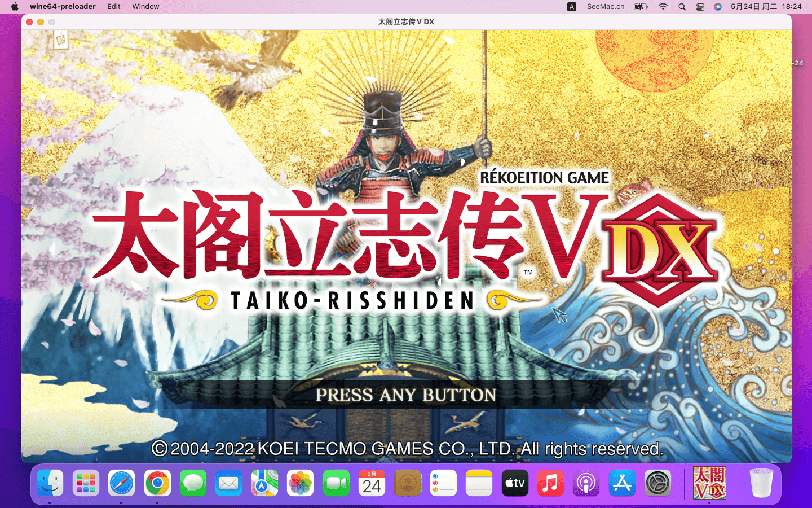Open Control Center in the menu bar
The width and height of the screenshot is (812, 508).
click(x=700, y=7)
